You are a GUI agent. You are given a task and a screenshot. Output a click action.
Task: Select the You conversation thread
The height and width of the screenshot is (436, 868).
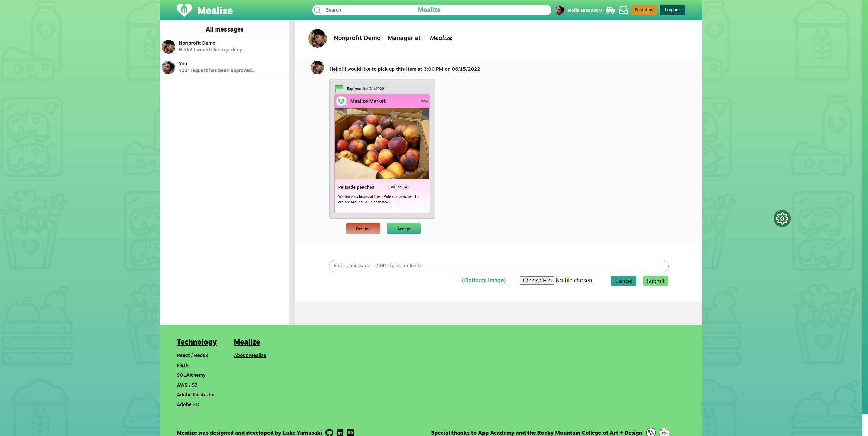pos(224,67)
